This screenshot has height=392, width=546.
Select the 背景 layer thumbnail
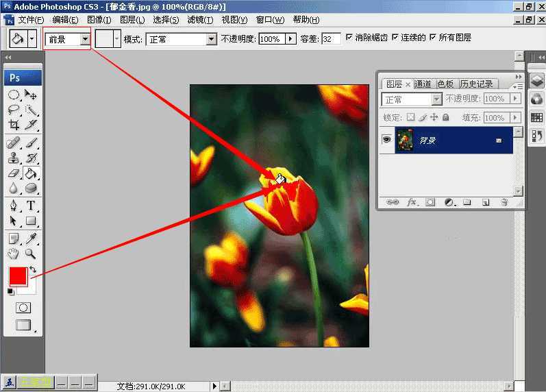405,140
